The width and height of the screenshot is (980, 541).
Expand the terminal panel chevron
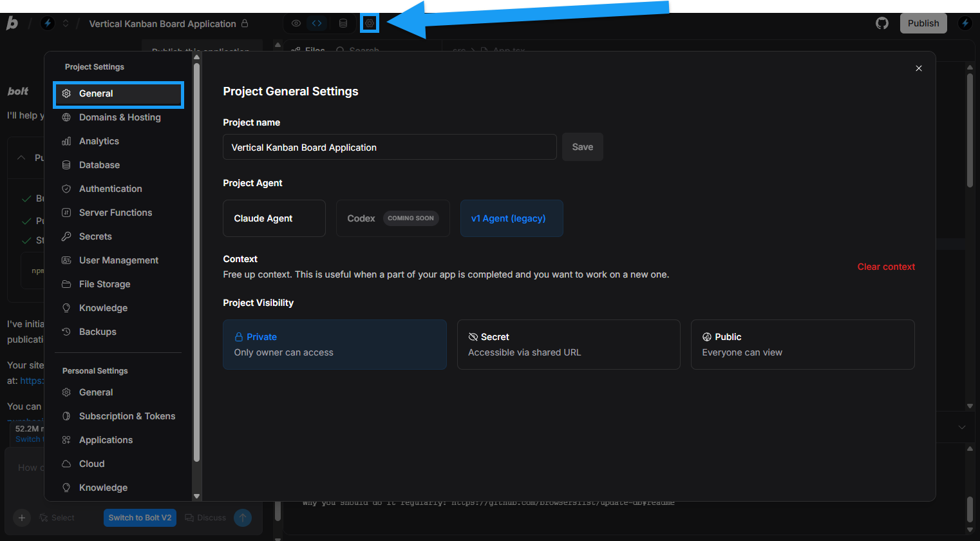pos(962,427)
